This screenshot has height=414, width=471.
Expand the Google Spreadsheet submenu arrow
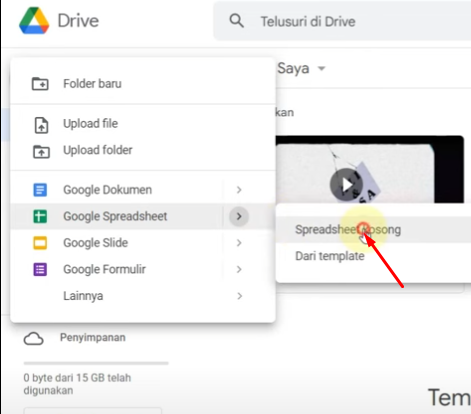tap(239, 216)
